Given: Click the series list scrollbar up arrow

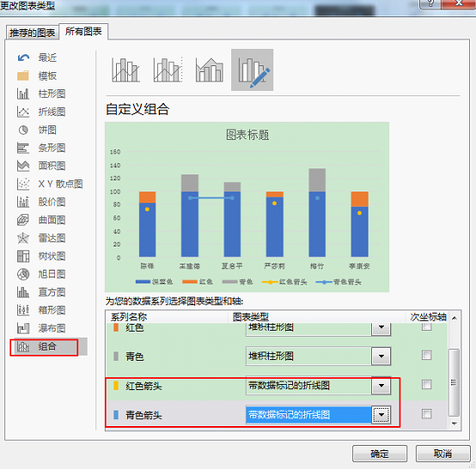Looking at the screenshot, I should 455,318.
